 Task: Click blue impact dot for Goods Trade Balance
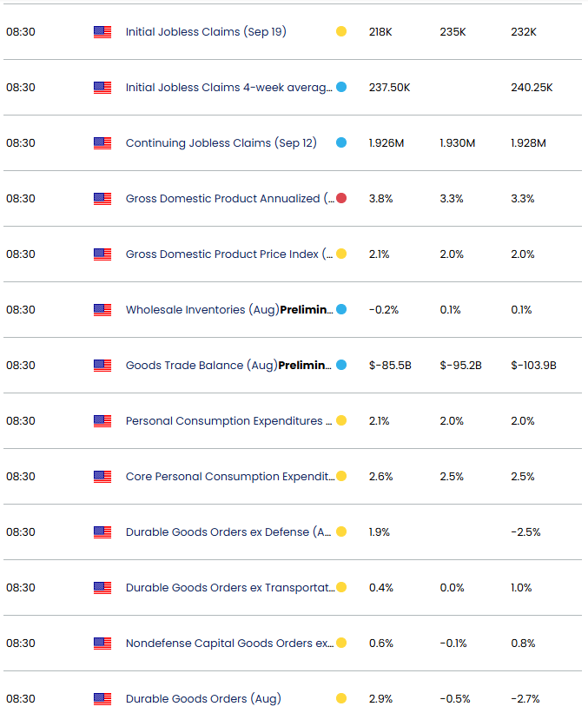tap(341, 366)
